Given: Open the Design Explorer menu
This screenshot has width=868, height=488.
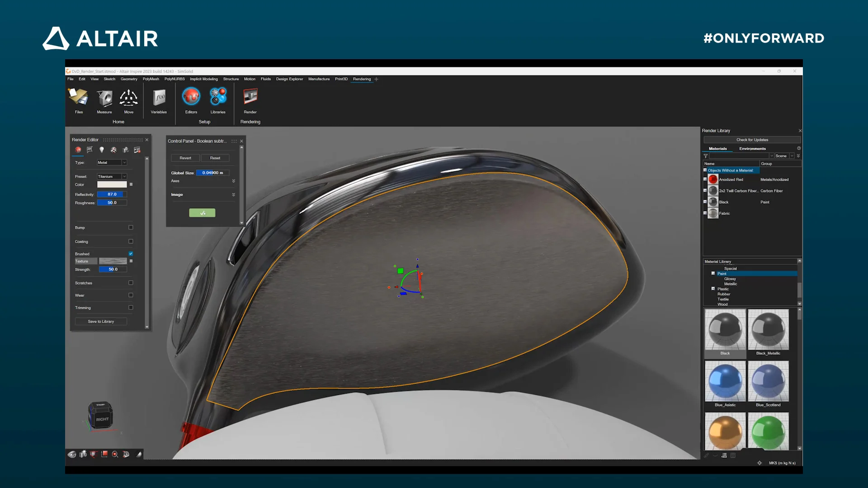Looking at the screenshot, I should pyautogui.click(x=289, y=79).
